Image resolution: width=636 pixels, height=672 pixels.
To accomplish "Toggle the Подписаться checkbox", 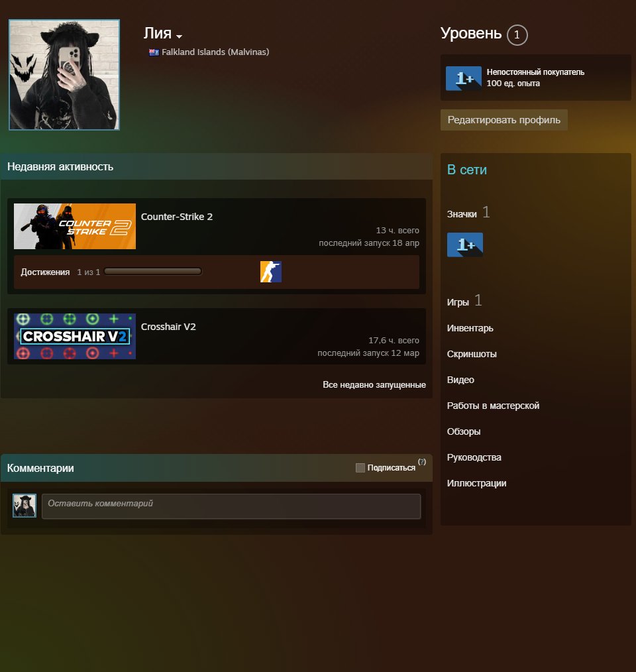I will coord(360,468).
